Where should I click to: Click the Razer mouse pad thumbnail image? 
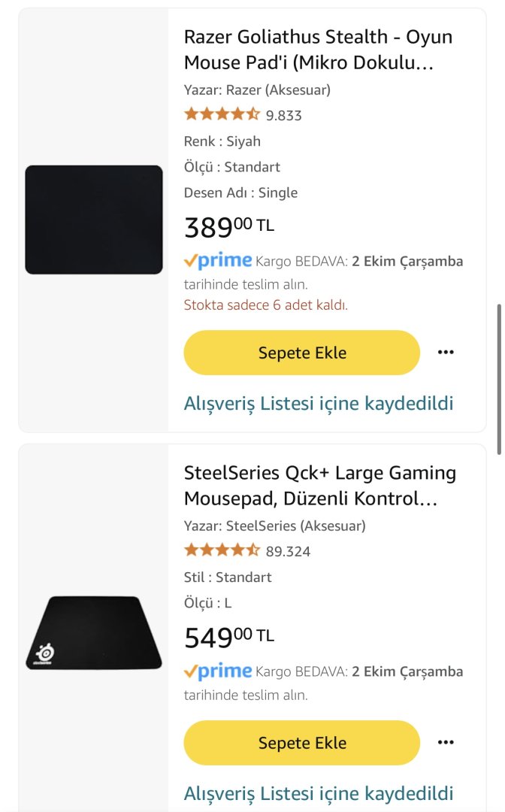point(94,220)
